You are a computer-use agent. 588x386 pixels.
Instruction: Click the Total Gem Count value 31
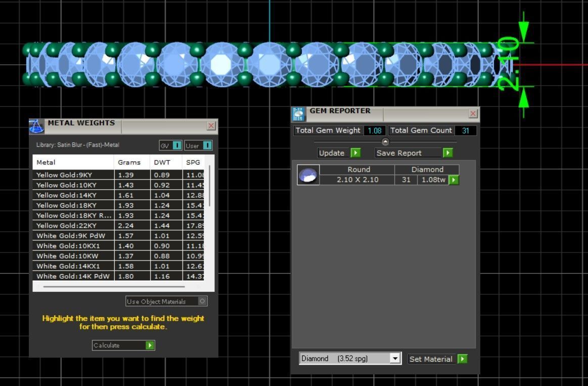click(x=465, y=131)
